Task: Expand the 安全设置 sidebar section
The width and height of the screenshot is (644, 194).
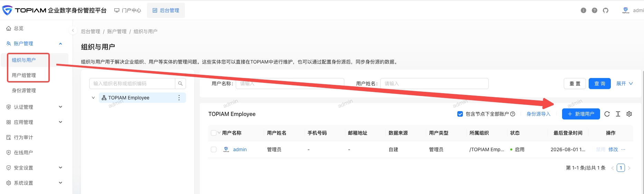Action: pos(60,168)
